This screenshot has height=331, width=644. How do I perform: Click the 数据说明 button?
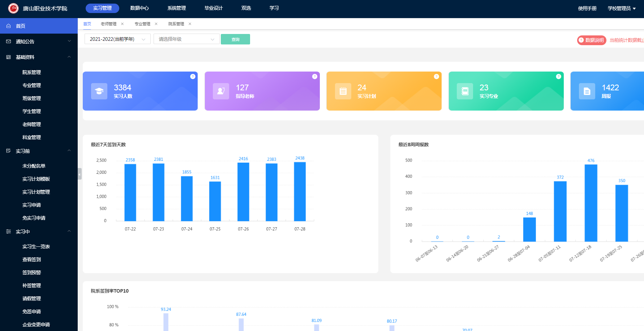pyautogui.click(x=591, y=40)
